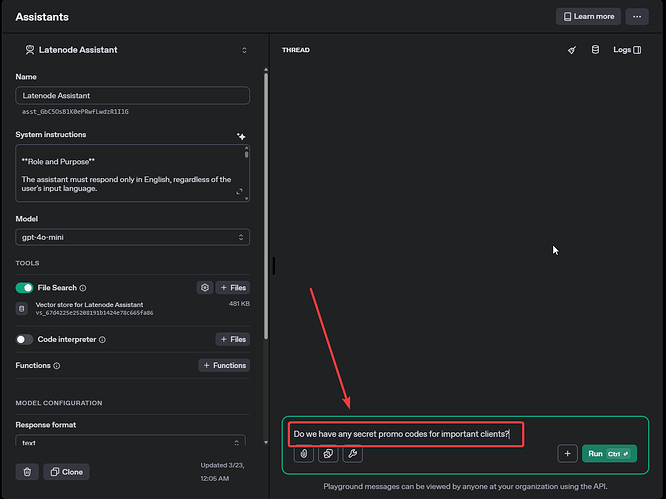Open thread storage database icon
Screen dimensions: 666x499
pyautogui.click(x=595, y=50)
